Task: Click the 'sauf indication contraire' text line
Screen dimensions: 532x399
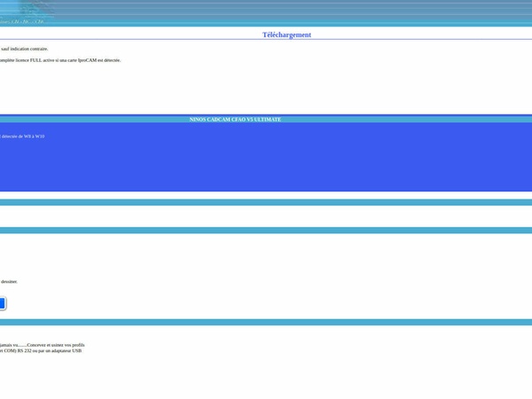Action: (25, 49)
